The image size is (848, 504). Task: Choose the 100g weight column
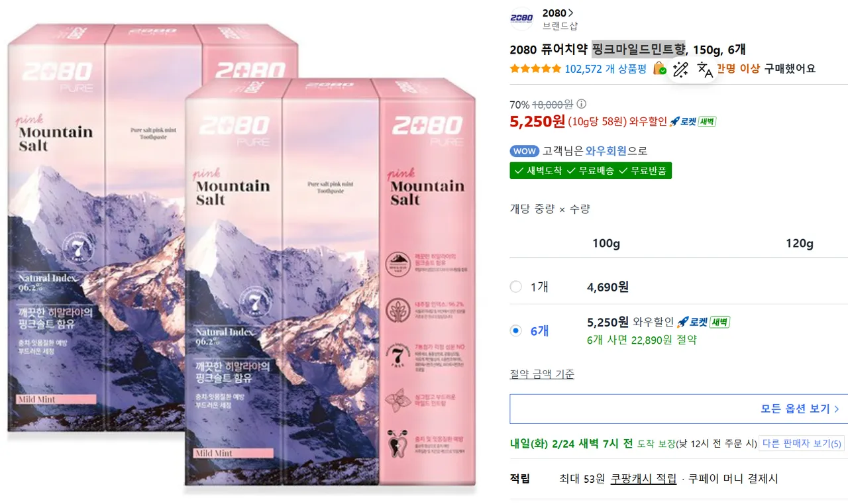coord(606,243)
